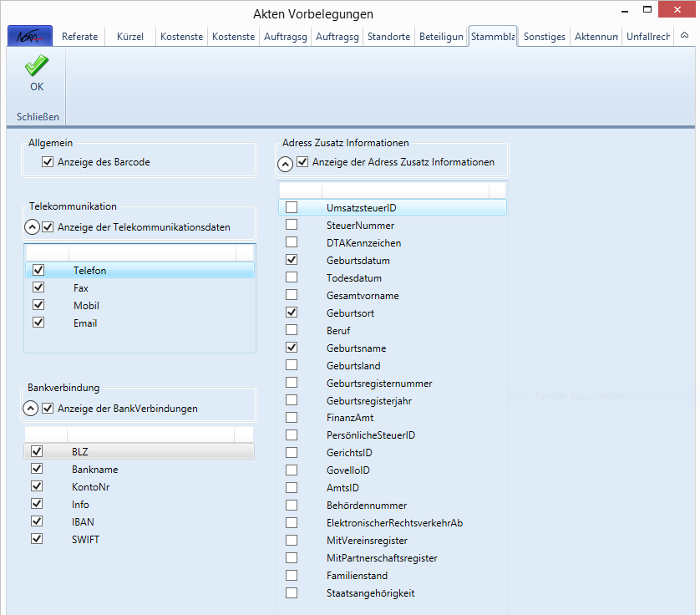700x615 pixels.
Task: Collapse the Telekommunikation section
Action: coord(32,226)
